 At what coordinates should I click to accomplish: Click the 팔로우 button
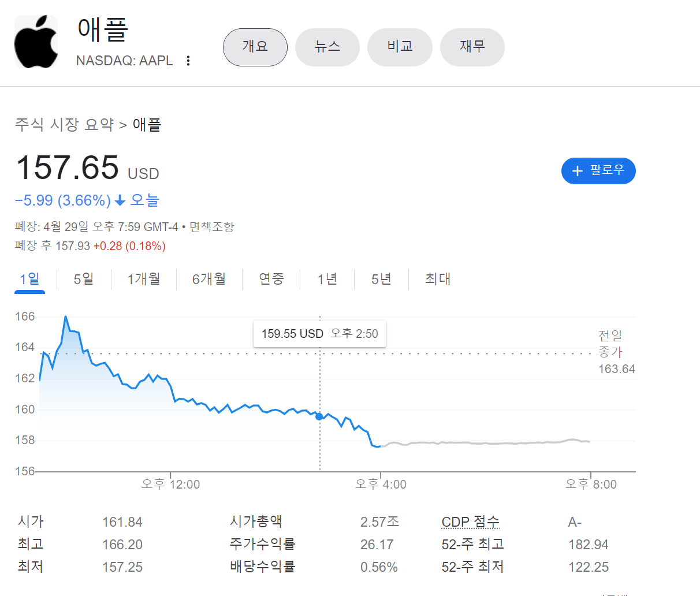[598, 171]
